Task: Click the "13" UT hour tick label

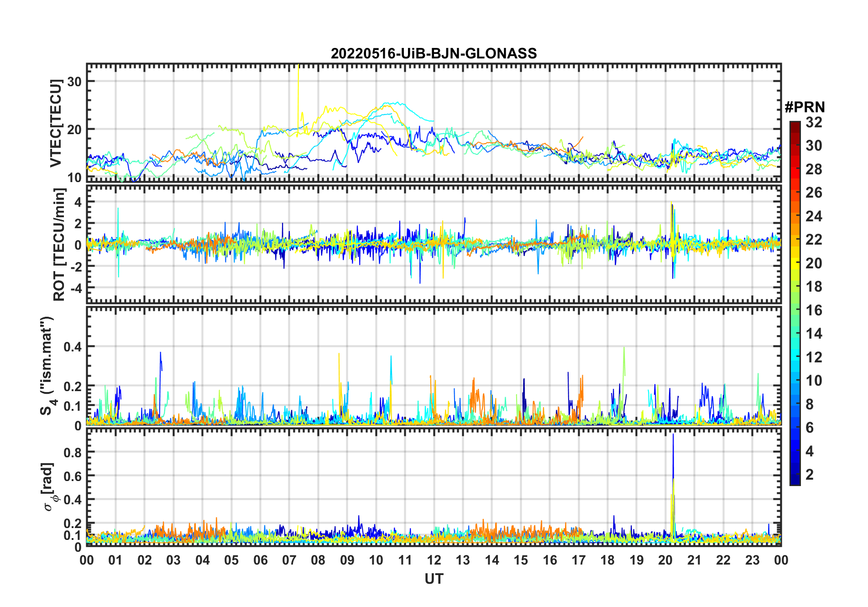Action: 463,560
